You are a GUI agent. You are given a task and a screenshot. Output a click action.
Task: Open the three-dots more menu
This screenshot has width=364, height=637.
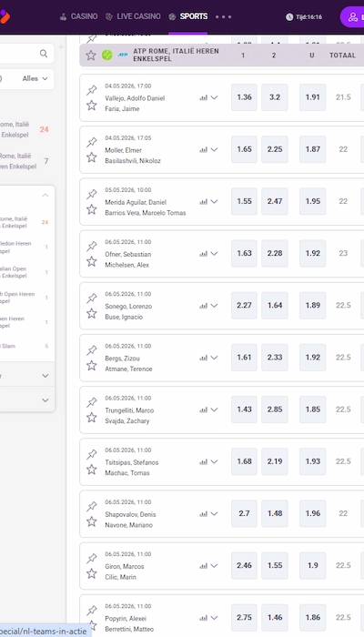(224, 17)
